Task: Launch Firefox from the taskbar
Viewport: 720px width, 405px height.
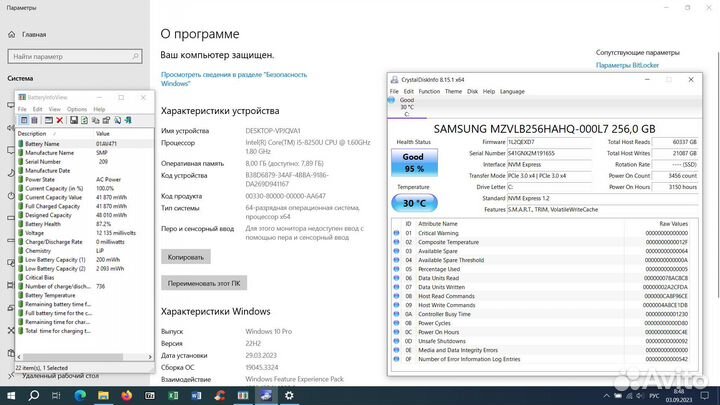Action: 127,395
